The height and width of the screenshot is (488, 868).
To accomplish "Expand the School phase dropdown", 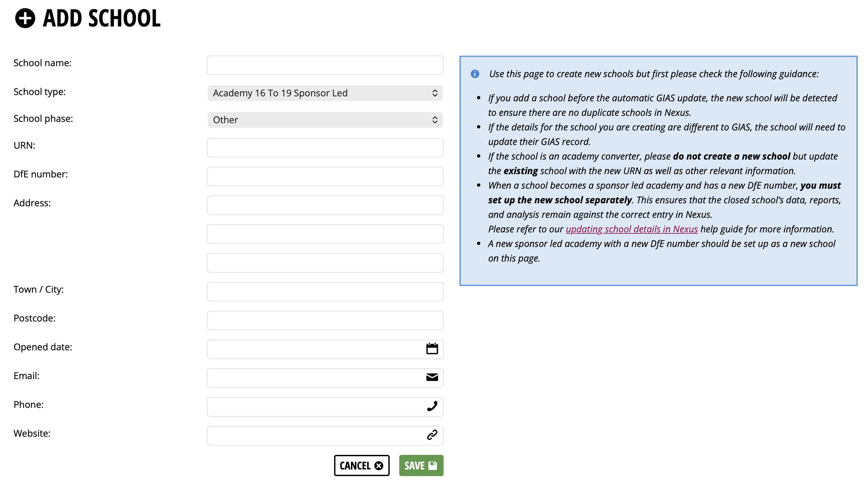I will click(x=325, y=120).
